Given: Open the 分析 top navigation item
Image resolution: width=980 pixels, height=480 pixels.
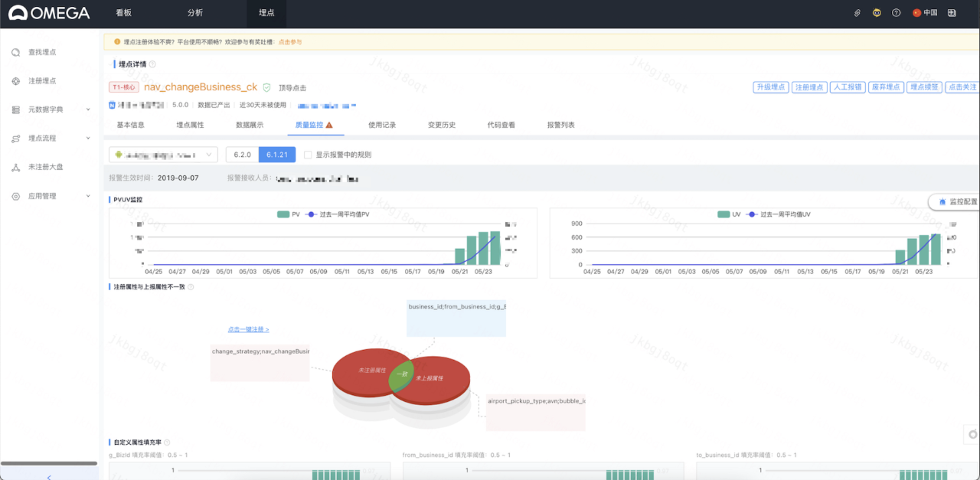Looking at the screenshot, I should (x=195, y=13).
